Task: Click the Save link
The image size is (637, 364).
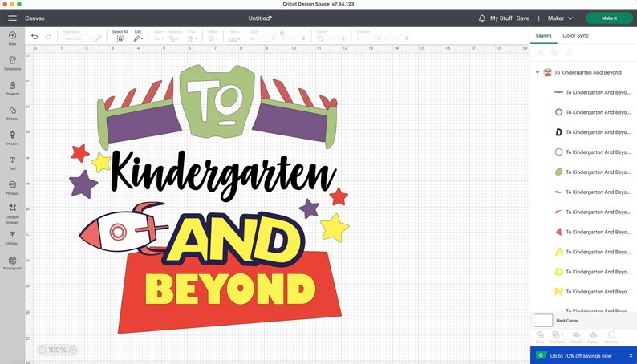Action: point(523,18)
